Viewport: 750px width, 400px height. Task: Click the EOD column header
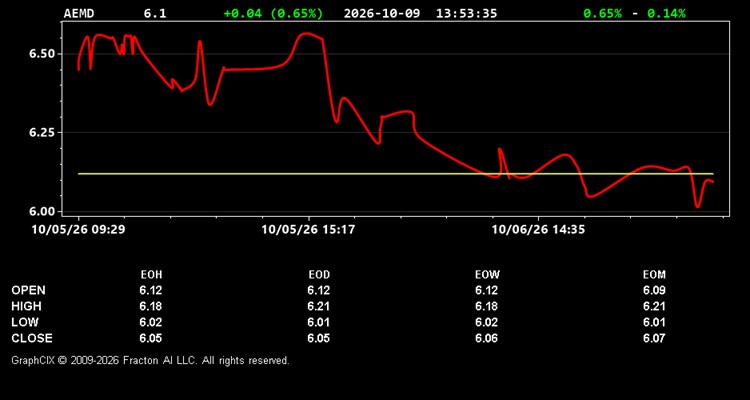tap(319, 275)
